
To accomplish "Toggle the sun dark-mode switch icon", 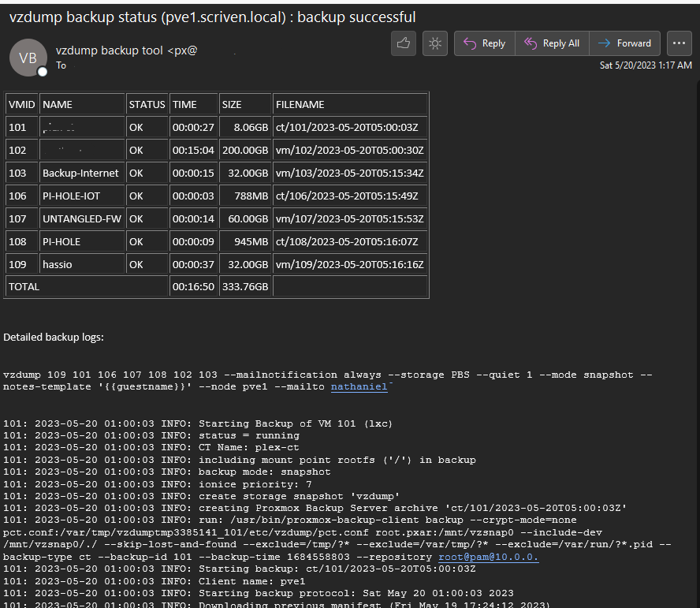I will tap(435, 43).
